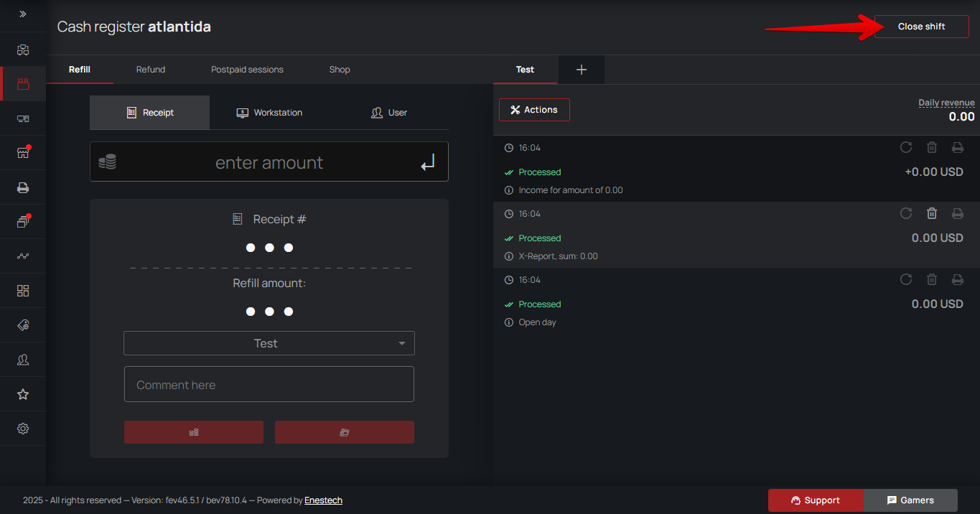Open the Test dropdown selector
This screenshot has width=980, height=514.
pos(269,343)
